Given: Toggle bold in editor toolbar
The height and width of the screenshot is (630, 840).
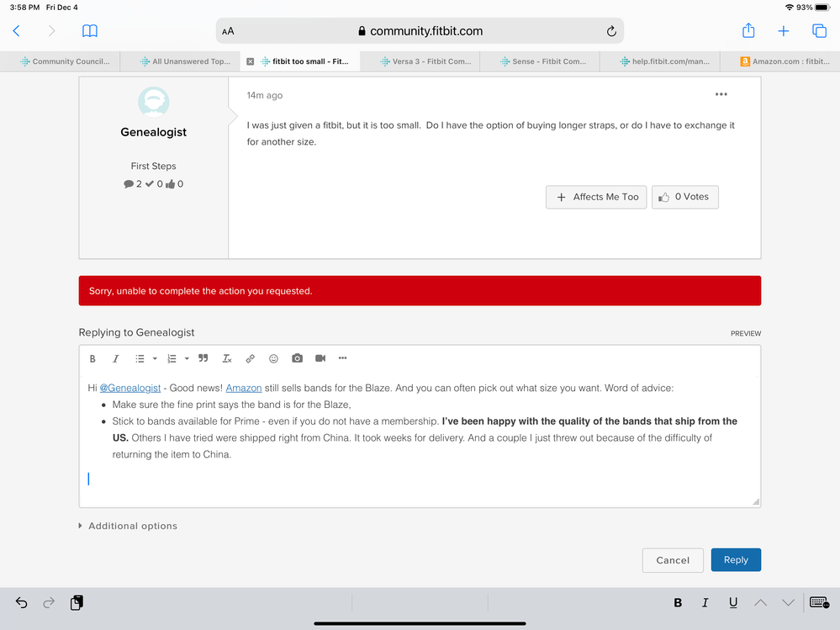Looking at the screenshot, I should 92,359.
